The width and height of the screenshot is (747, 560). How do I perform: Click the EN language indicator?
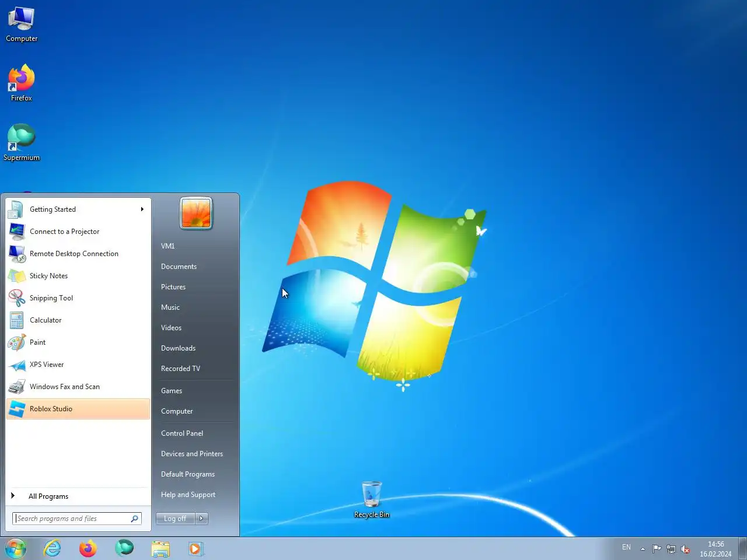[x=626, y=548]
